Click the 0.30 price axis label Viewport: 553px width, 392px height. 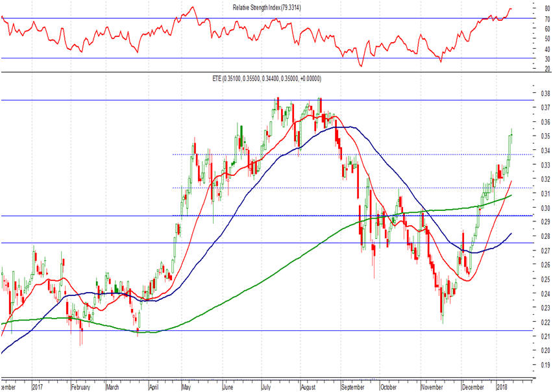(546, 208)
